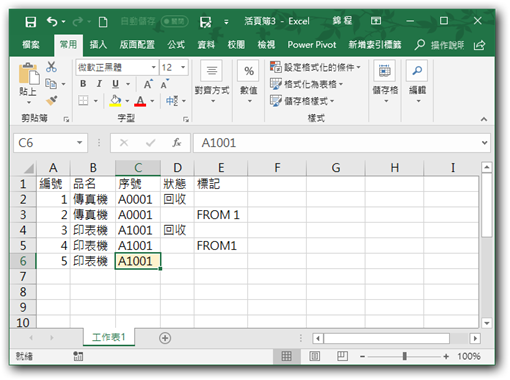Open the 編輯 editing group

pos(417,82)
